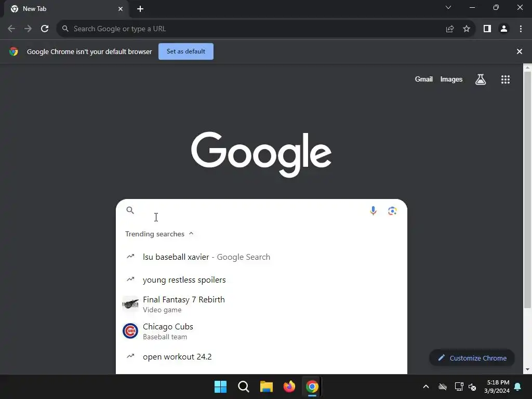Click the scrollbar down arrow
The width and height of the screenshot is (532, 399).
[x=527, y=369]
